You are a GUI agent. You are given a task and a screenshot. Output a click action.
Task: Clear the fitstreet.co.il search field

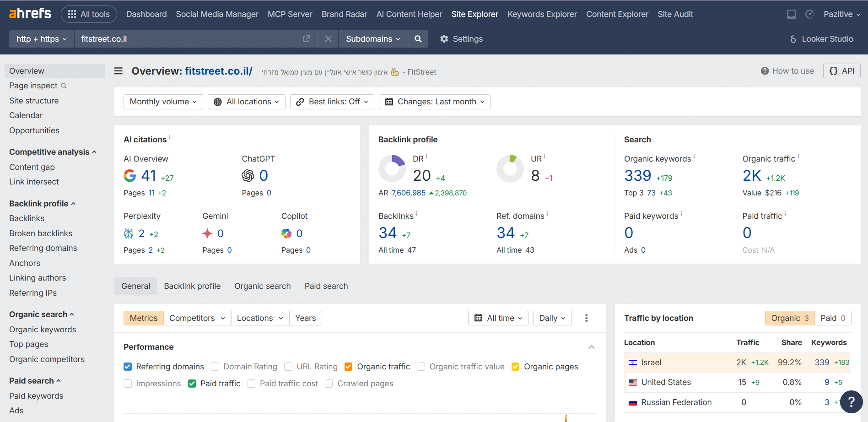click(328, 39)
